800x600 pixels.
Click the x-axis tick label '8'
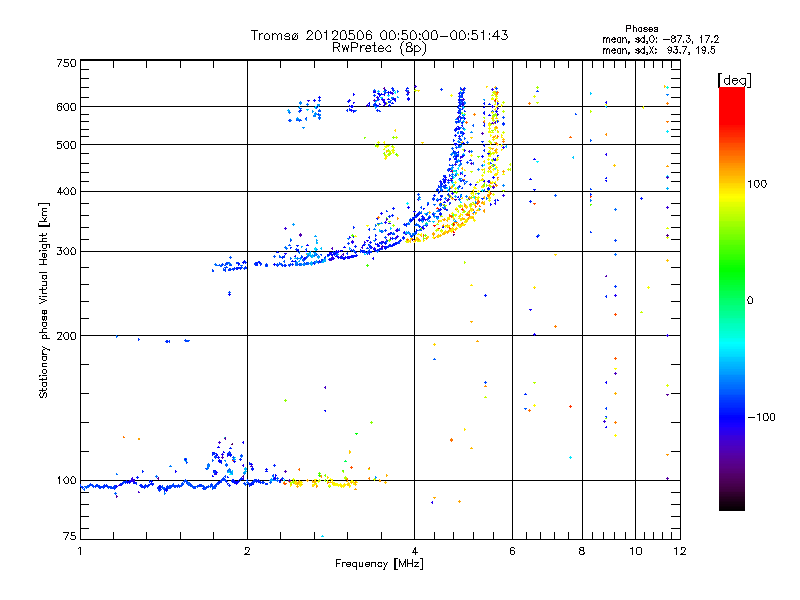[582, 551]
